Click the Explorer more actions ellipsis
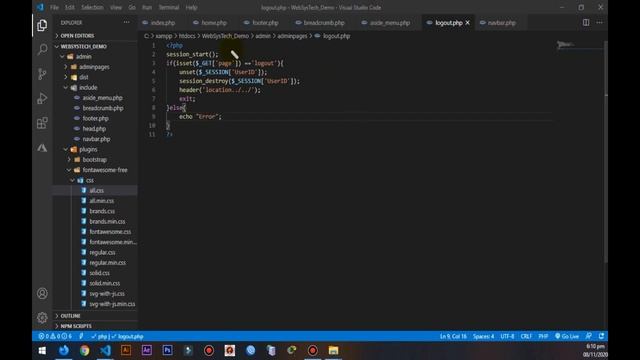Image resolution: width=640 pixels, height=360 pixels. tap(127, 22)
